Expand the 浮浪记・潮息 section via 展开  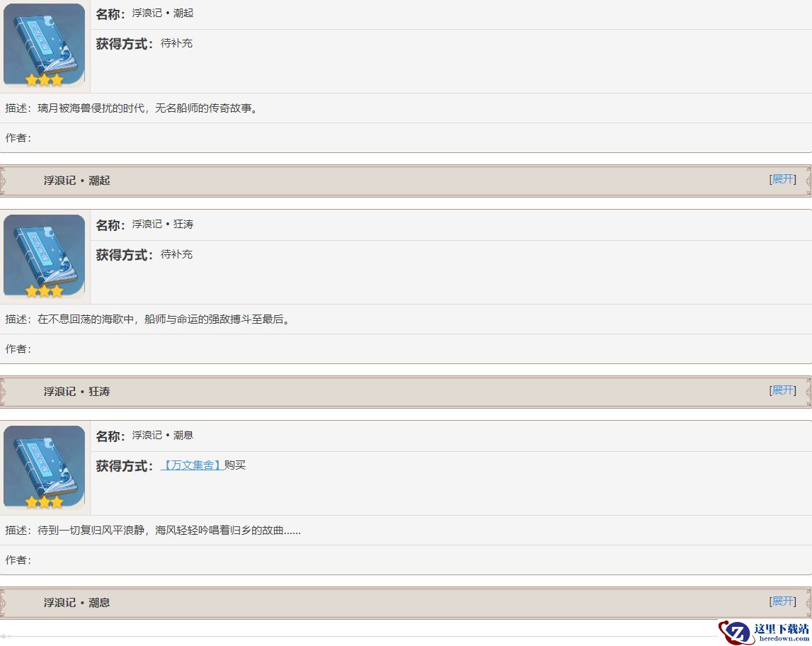pyautogui.click(x=782, y=601)
